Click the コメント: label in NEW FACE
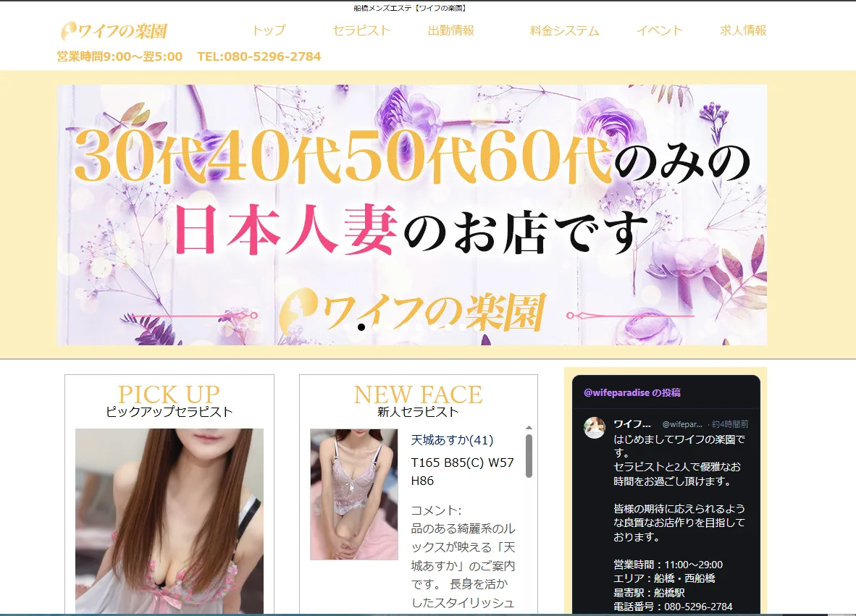 coord(436,511)
